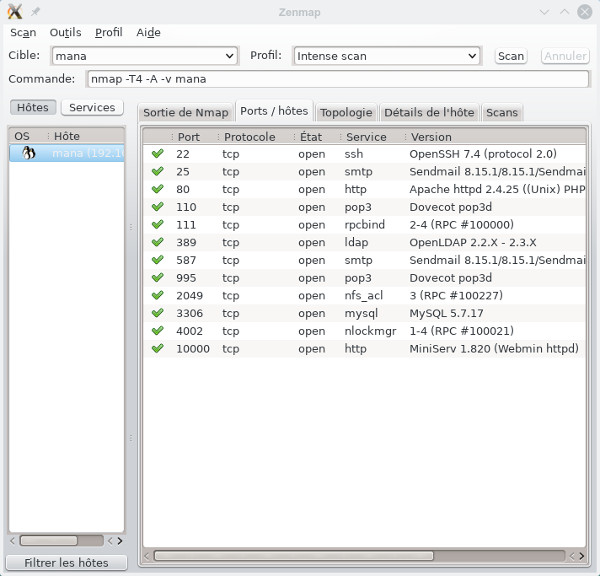The width and height of the screenshot is (600, 576).
Task: Click the green checkmark for port 80
Action: (157, 189)
